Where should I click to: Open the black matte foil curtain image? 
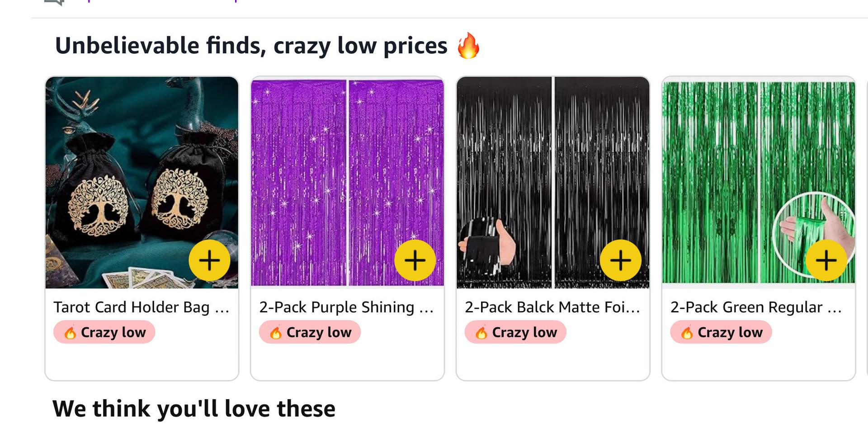coord(553,183)
